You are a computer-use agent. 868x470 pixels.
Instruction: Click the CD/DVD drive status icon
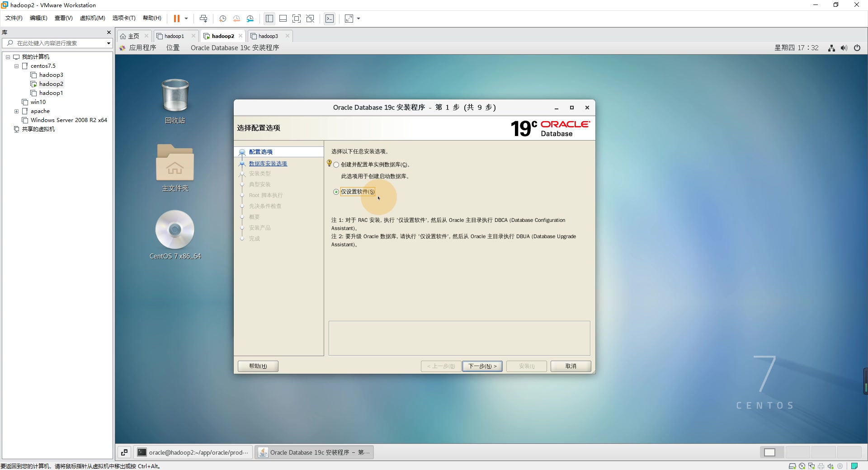tap(802, 466)
